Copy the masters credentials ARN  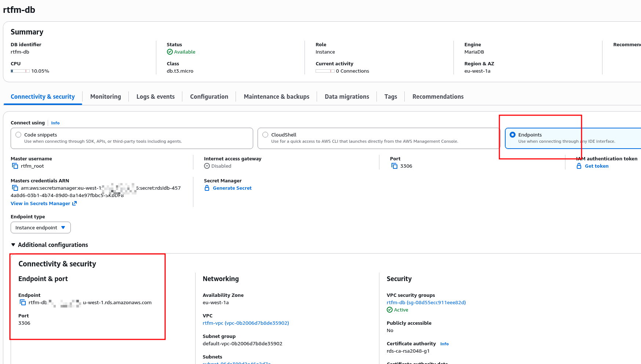point(15,188)
